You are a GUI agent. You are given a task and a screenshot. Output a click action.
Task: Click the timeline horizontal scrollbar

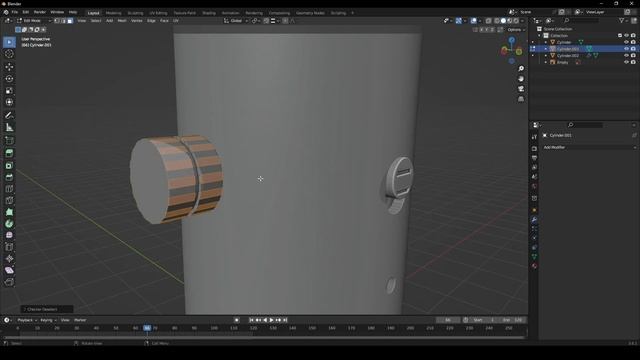(x=263, y=338)
